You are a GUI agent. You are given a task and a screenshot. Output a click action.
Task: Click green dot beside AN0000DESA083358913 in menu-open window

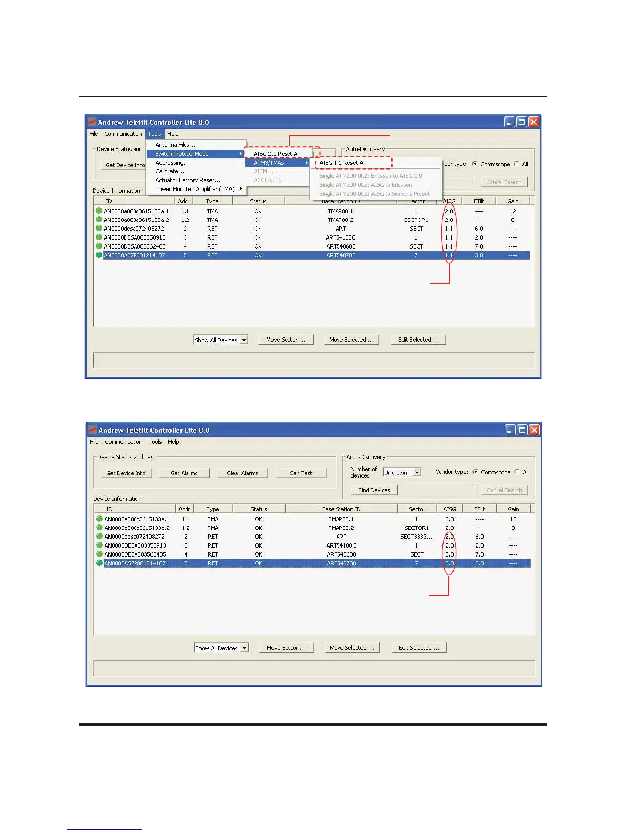(99, 237)
